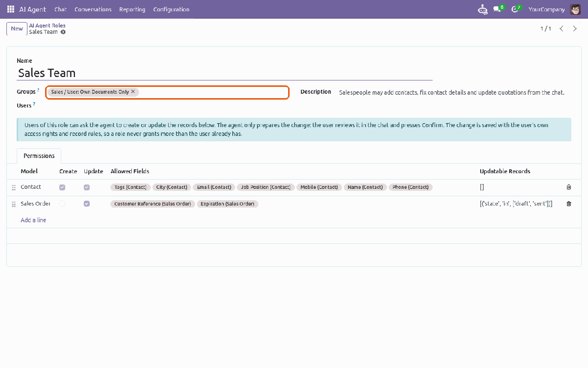Click the Sales Order model cell

coord(36,204)
